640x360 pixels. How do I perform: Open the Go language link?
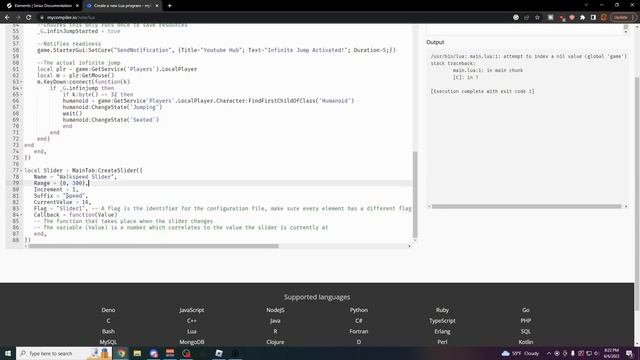(x=526, y=310)
